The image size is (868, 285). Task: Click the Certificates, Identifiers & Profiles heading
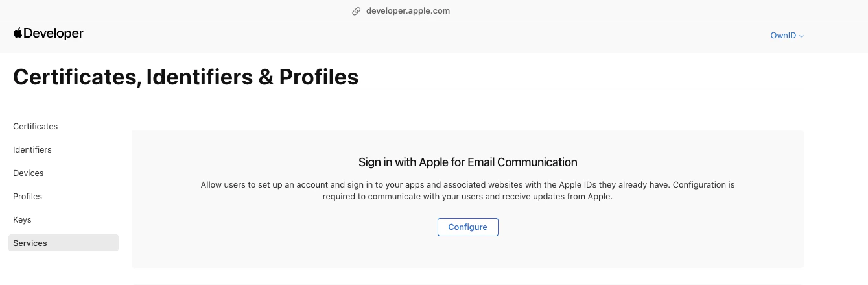186,77
